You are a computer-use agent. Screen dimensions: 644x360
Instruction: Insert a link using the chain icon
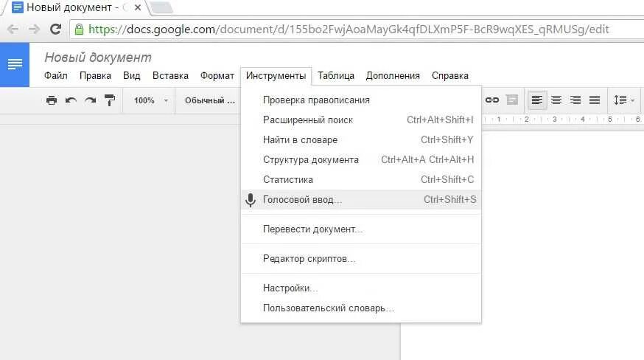tap(492, 100)
